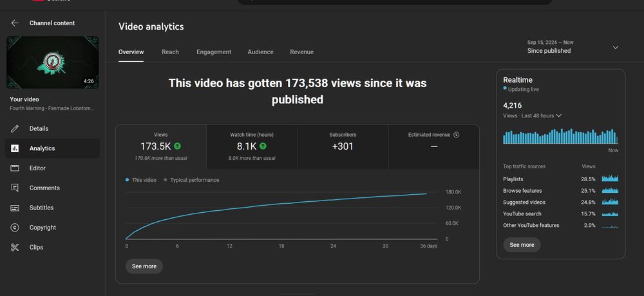Click the Suggested videos sparkline chart

(610, 201)
